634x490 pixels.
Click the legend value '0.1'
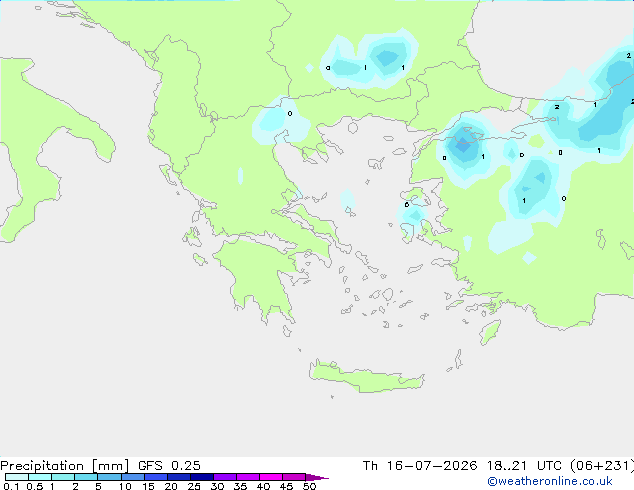(x=11, y=486)
